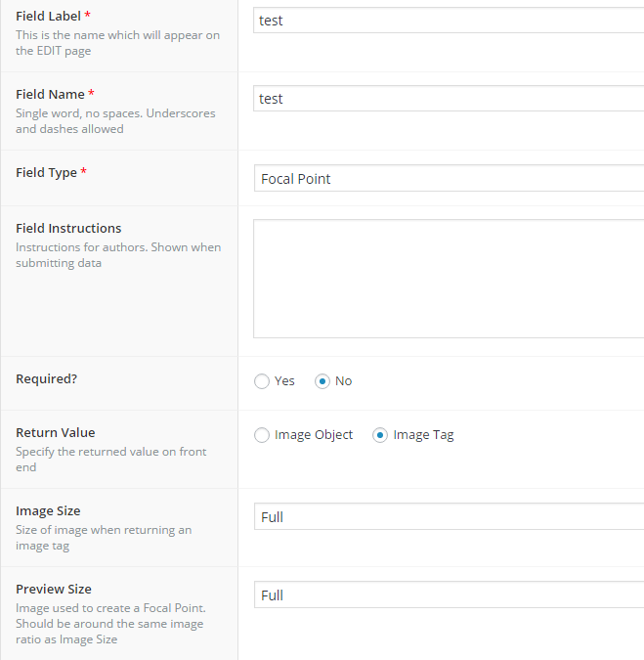
Task: Click the 'Image Size' heading text
Action: 48,511
